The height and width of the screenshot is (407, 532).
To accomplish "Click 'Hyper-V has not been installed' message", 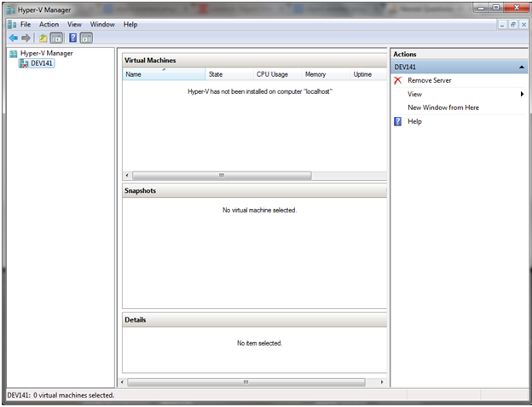I will (260, 91).
